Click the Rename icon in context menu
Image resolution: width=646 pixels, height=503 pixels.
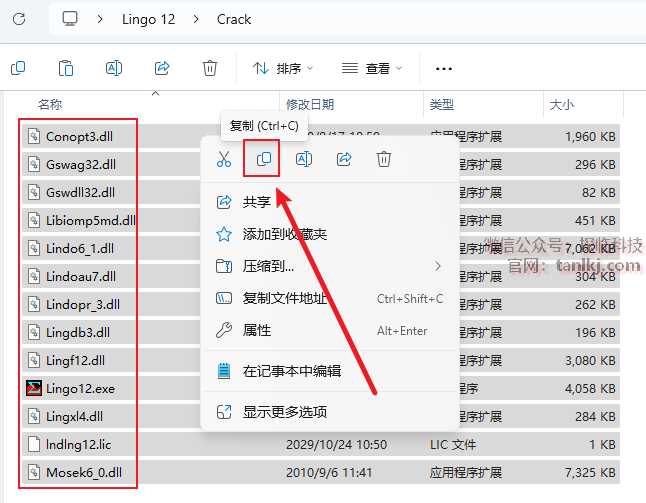click(x=304, y=159)
